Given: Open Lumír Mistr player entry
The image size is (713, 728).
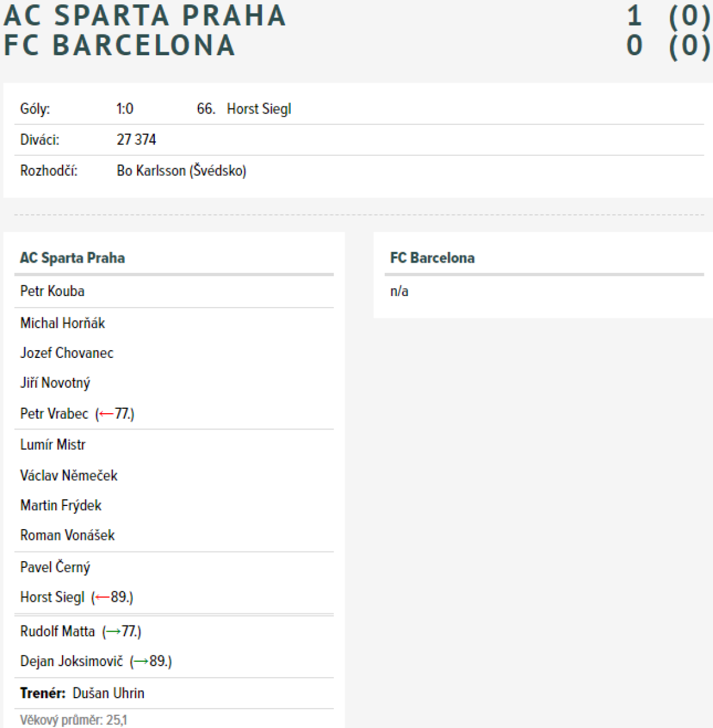Looking at the screenshot, I should (53, 445).
